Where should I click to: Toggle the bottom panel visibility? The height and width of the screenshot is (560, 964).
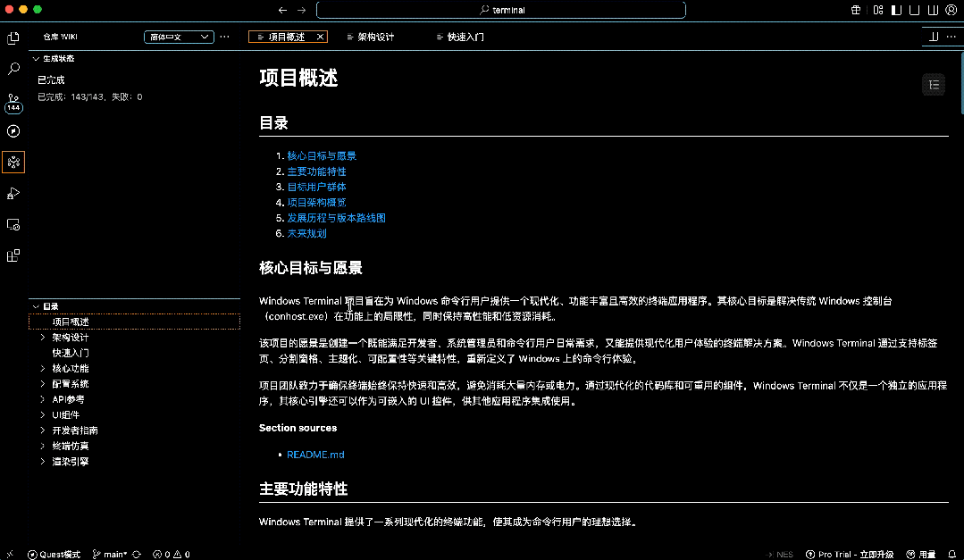(914, 9)
